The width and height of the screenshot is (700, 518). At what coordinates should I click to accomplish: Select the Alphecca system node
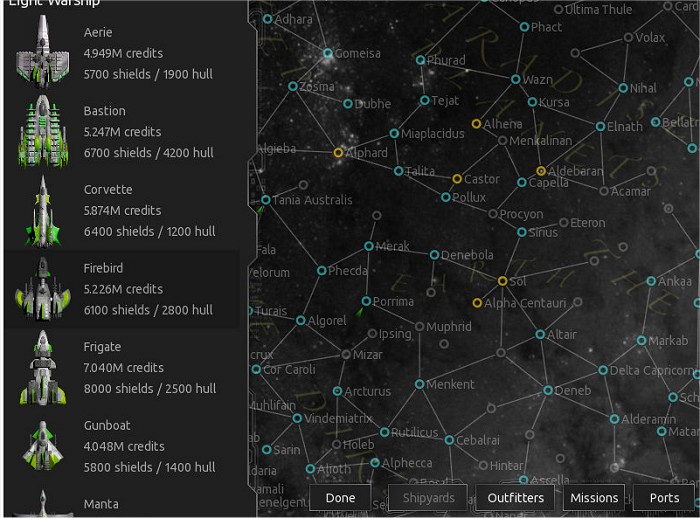pos(375,463)
